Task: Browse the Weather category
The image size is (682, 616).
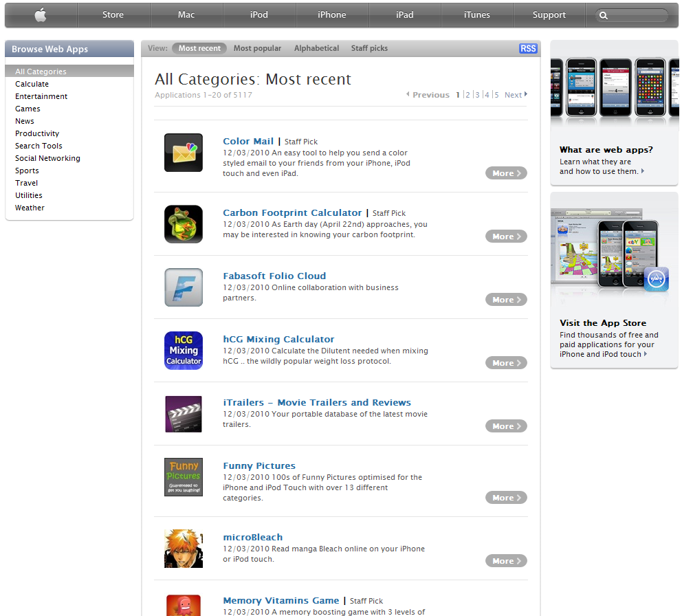Action: [30, 208]
